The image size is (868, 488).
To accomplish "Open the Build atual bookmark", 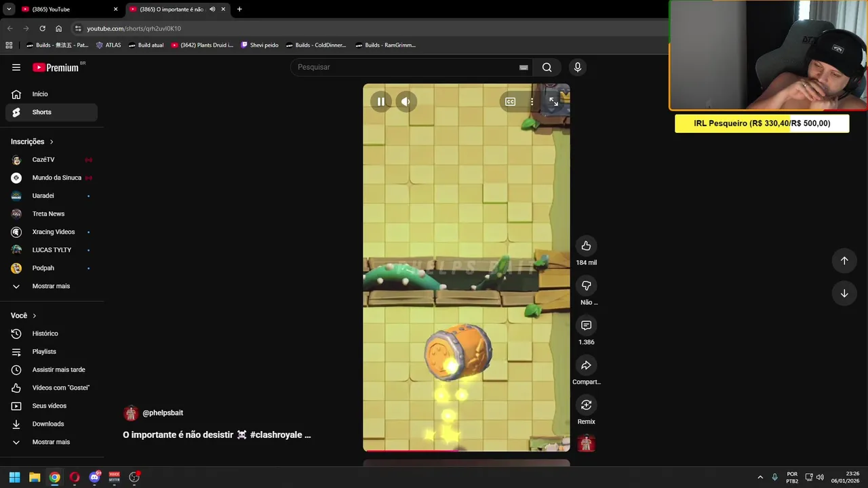I will click(x=146, y=45).
